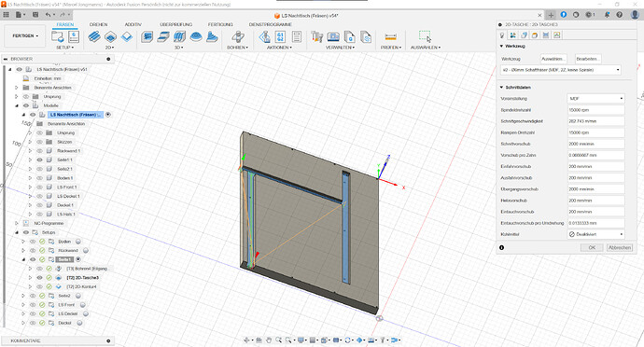This screenshot has height=347, width=644.
Task: Open the FERTIGUNG ribbon tab
Action: tap(220, 24)
